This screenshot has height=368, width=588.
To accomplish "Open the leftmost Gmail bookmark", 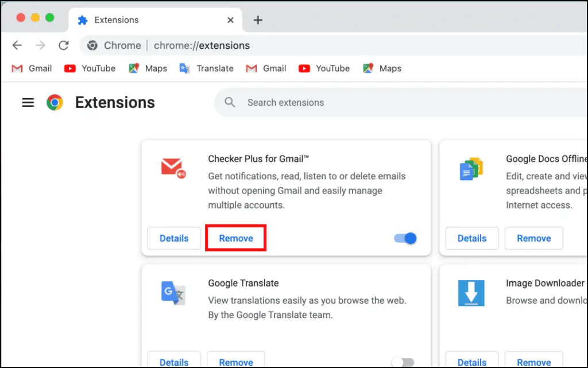I will coord(32,68).
